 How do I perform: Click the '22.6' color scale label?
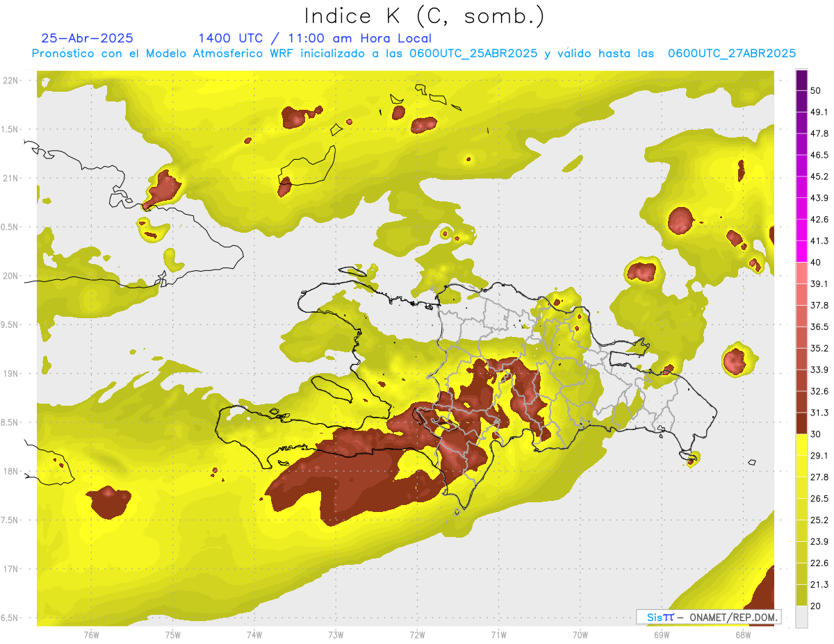click(819, 563)
